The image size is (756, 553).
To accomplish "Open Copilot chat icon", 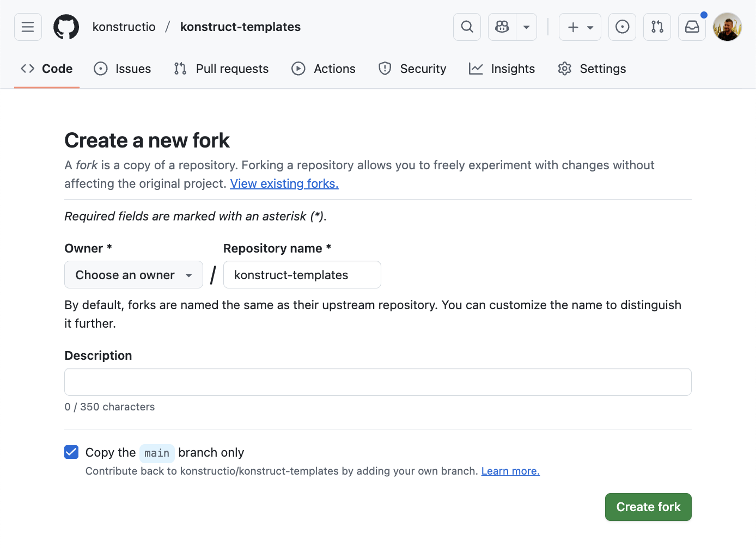I will 502,27.
